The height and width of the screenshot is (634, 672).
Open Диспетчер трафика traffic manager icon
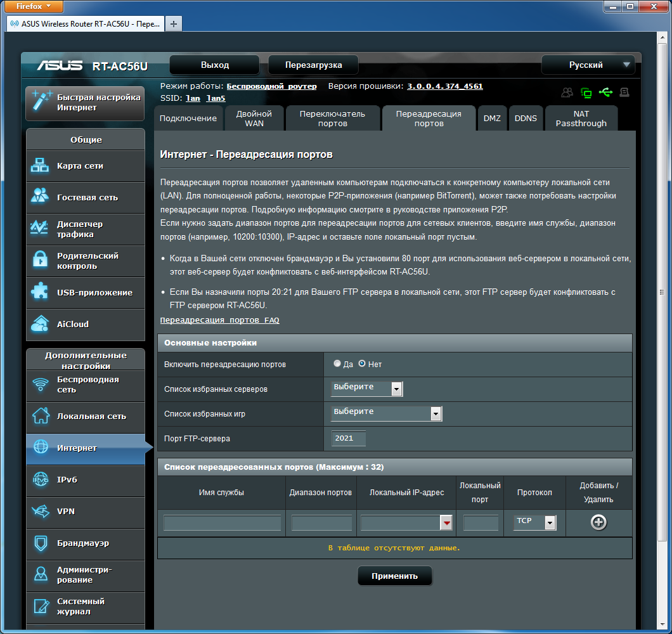click(39, 228)
